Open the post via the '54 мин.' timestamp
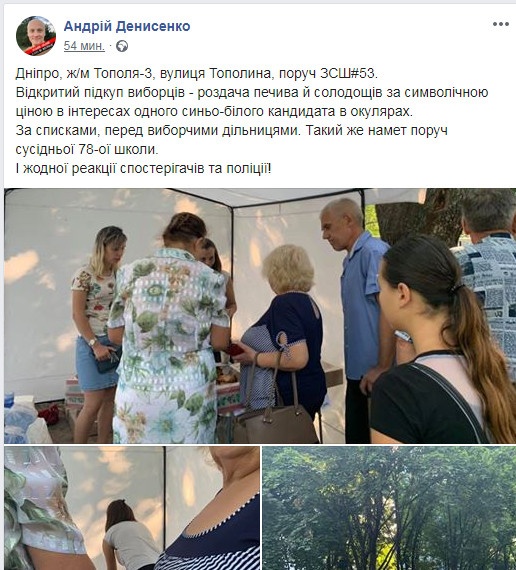 [84, 46]
